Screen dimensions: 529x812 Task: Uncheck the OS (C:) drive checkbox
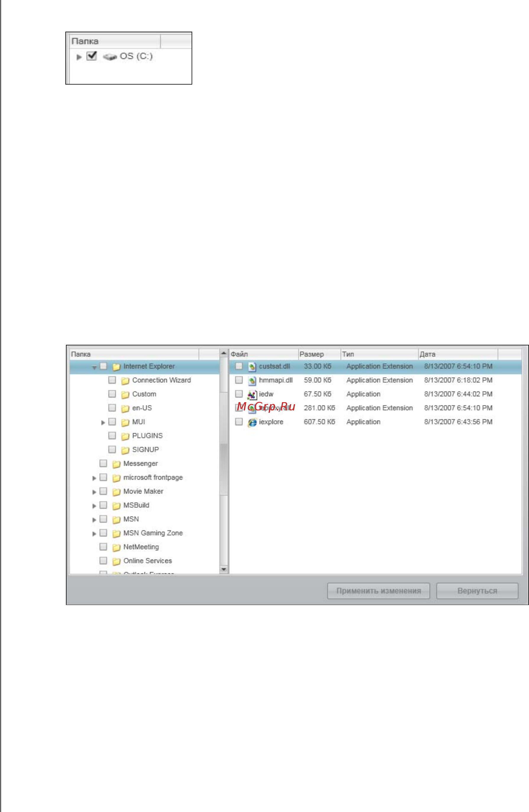tap(91, 56)
